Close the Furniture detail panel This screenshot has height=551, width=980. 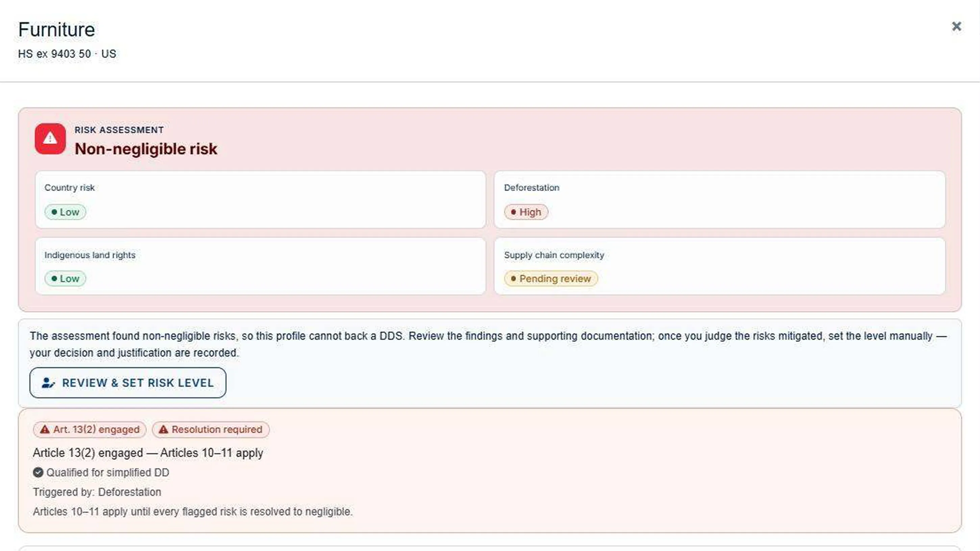click(956, 26)
